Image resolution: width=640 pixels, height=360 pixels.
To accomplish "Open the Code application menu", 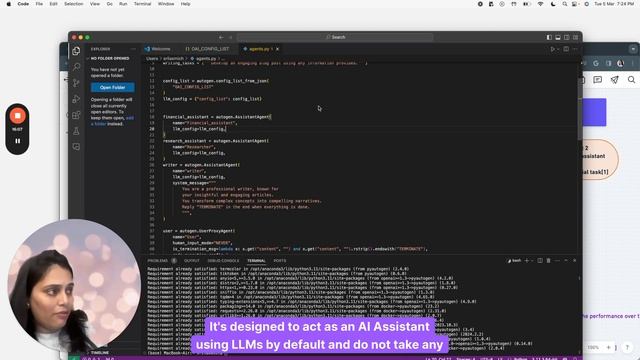I will click(23, 4).
